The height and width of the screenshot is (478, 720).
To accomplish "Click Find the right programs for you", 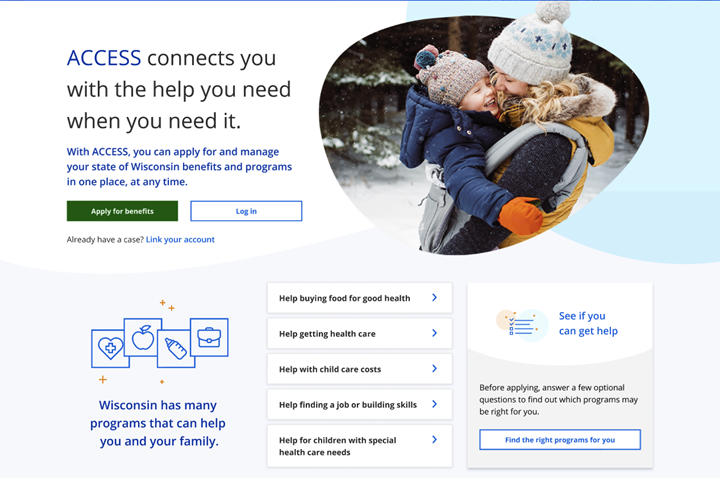I will click(560, 439).
